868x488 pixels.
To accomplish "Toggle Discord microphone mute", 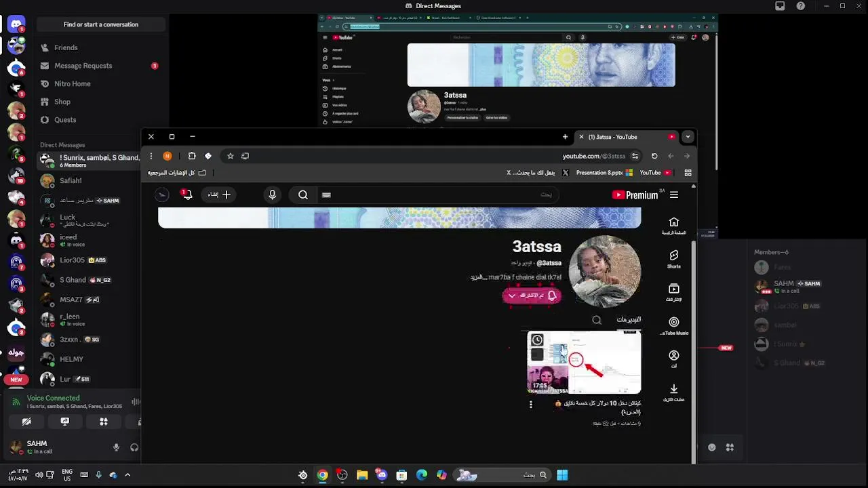I will coord(116,447).
